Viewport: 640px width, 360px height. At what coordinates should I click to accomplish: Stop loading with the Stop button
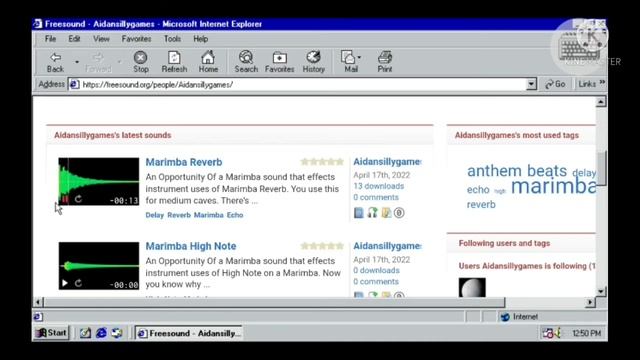pos(141,62)
